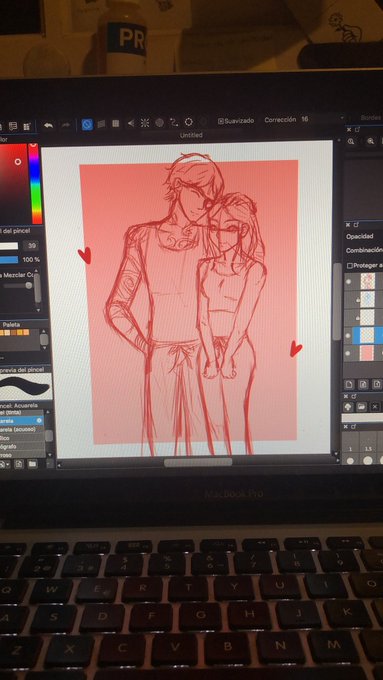Image resolution: width=383 pixels, height=680 pixels.
Task: Zoom out using the second navigator magnifier icon
Action: coord(370,141)
